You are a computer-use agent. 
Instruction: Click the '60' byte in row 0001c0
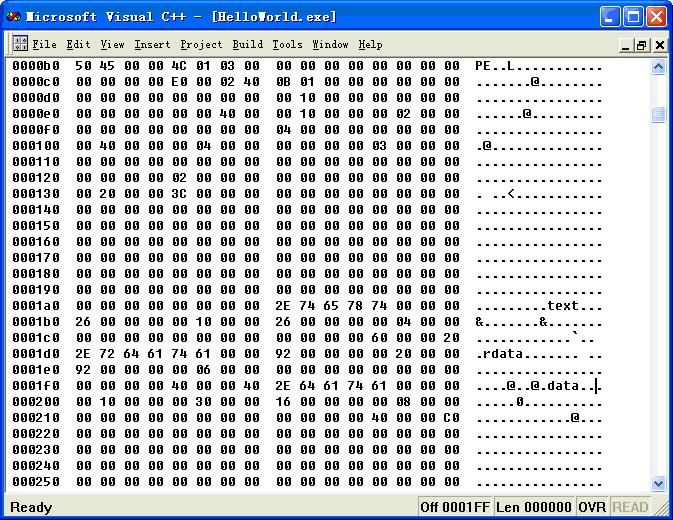tap(379, 338)
